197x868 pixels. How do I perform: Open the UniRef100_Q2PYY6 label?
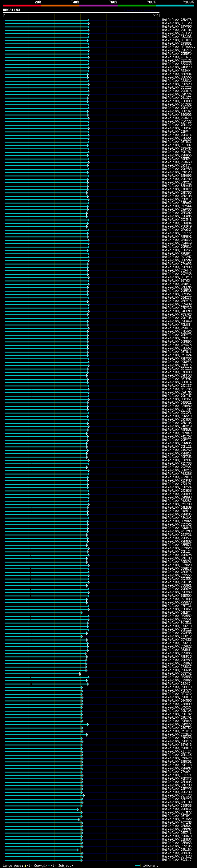176,789
